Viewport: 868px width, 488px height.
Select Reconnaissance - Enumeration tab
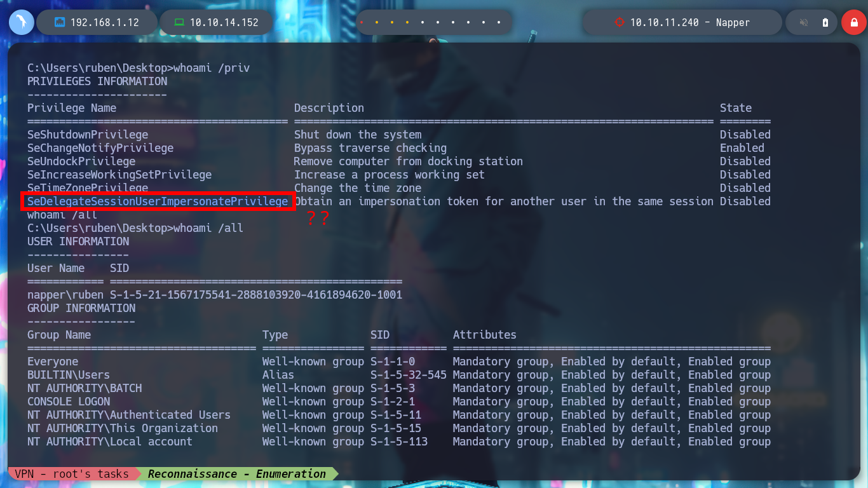pyautogui.click(x=236, y=473)
